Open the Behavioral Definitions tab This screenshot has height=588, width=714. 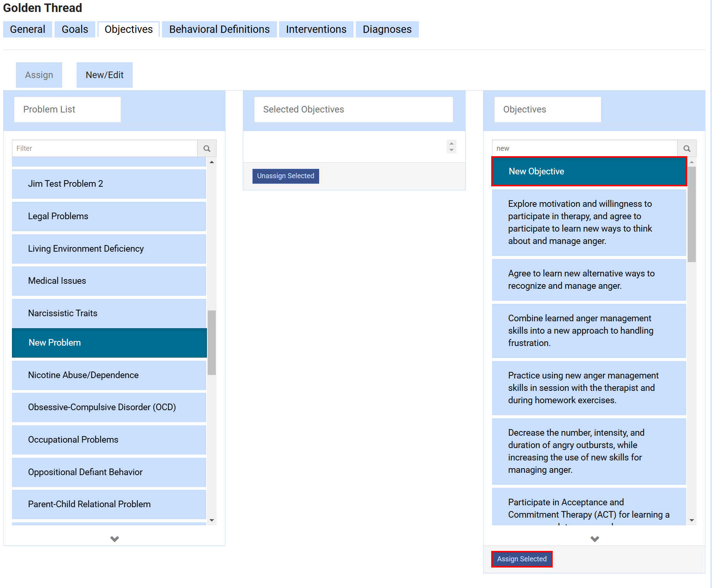click(219, 29)
